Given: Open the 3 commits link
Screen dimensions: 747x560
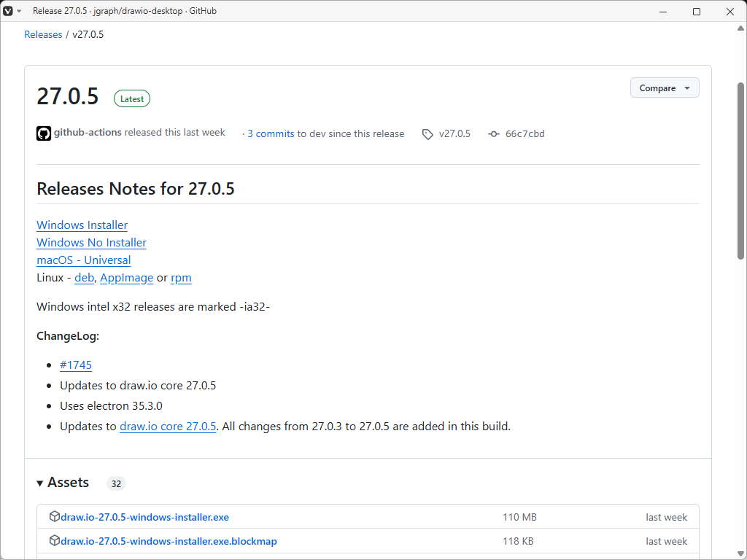Looking at the screenshot, I should 271,134.
